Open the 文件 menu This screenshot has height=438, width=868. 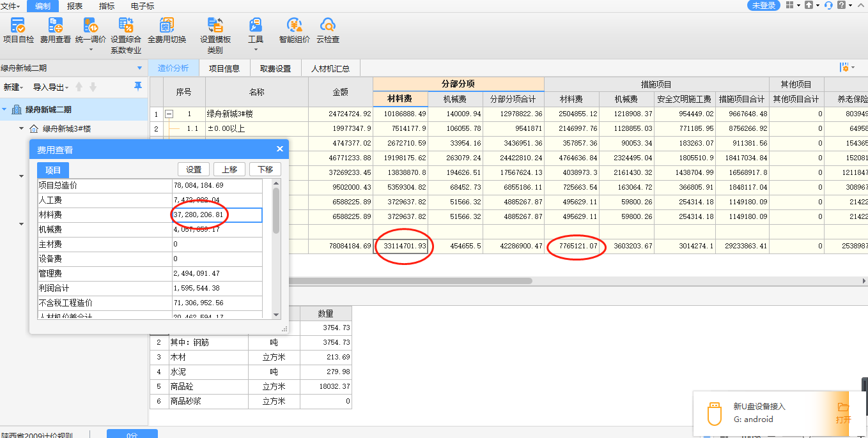(x=10, y=6)
